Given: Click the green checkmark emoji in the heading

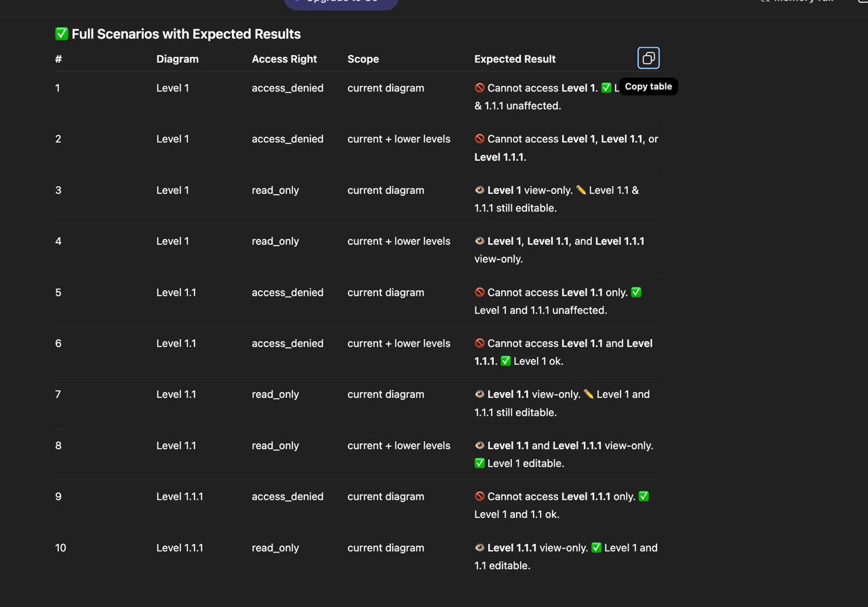Looking at the screenshot, I should [x=62, y=34].
